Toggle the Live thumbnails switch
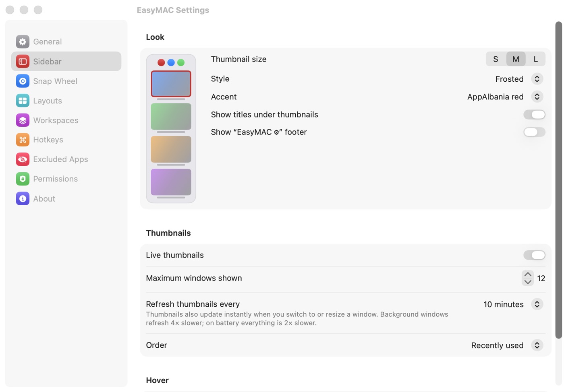This screenshot has height=392, width=564. coord(534,255)
